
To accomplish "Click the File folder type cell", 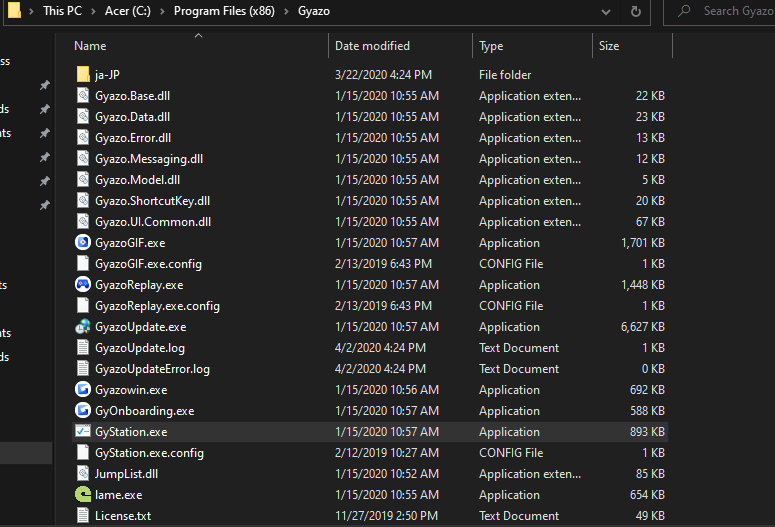I will point(505,75).
